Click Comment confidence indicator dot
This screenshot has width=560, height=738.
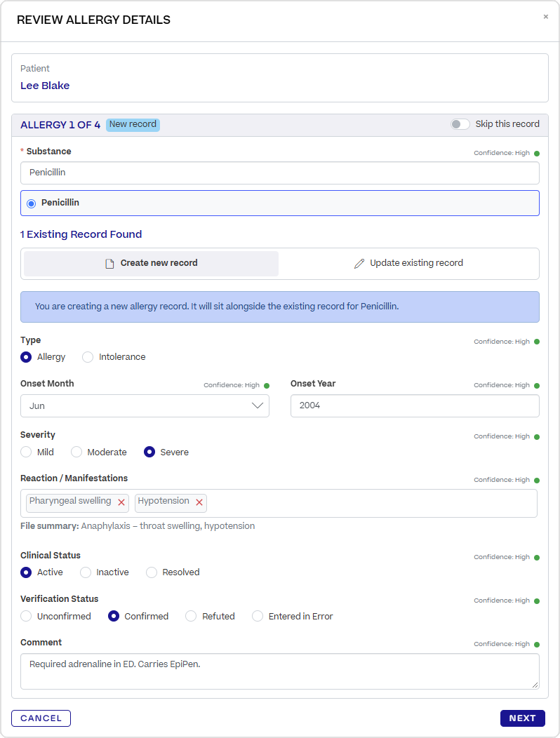[x=536, y=644]
